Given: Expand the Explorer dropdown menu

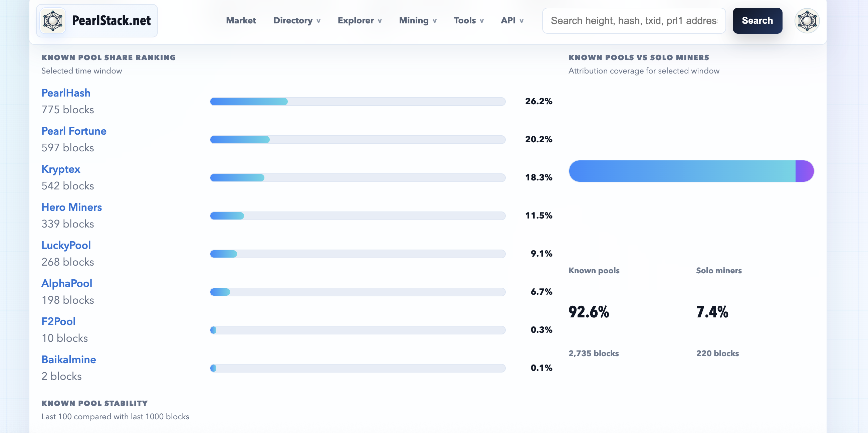Looking at the screenshot, I should click(x=359, y=21).
